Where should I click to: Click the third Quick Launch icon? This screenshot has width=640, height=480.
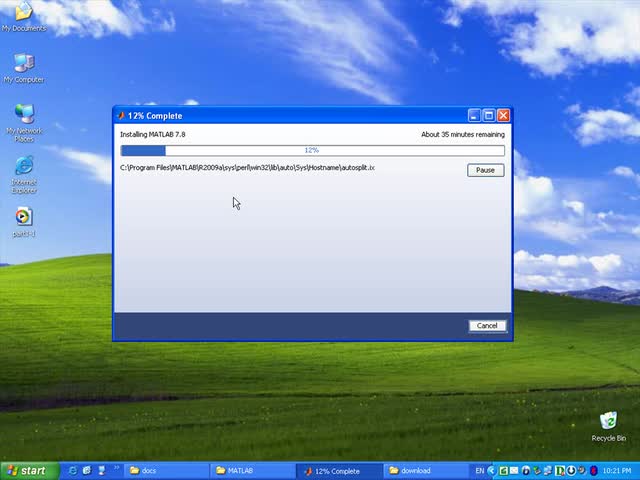[x=101, y=471]
